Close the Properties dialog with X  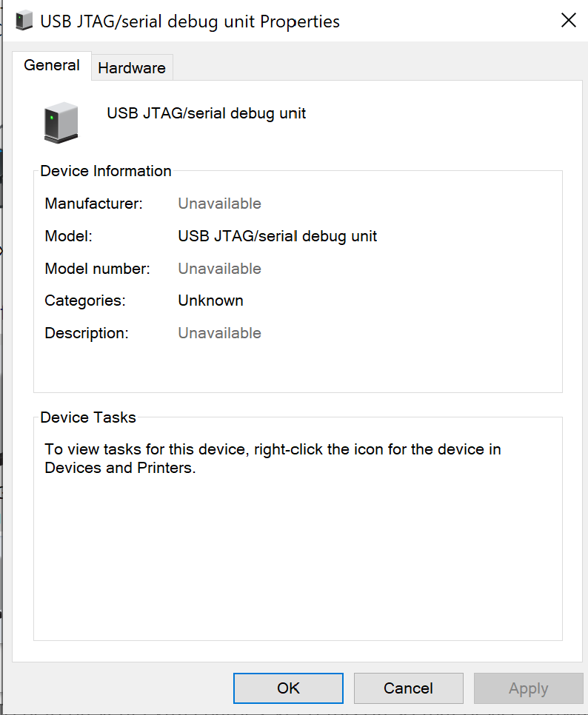[x=568, y=21]
